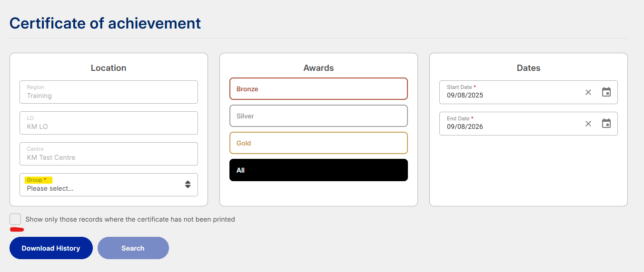Open the Start Date calendar picker
The image size is (644, 272).
(x=606, y=92)
